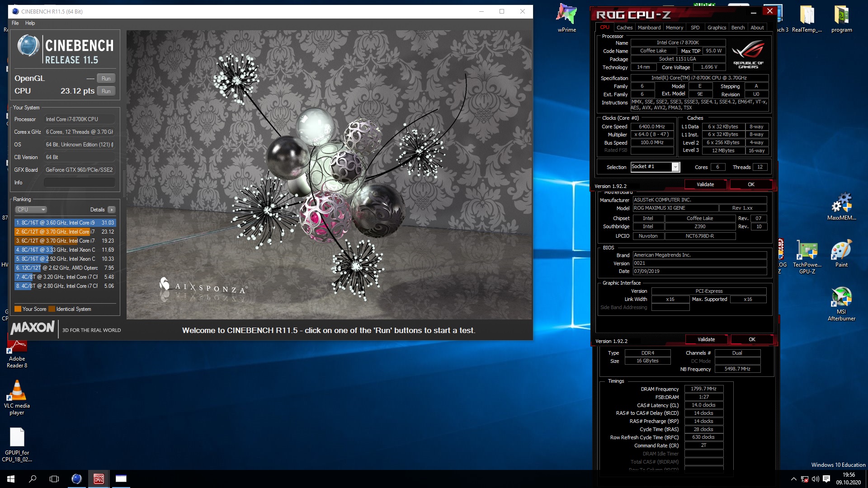Click the ROG MAXIMUS XI GENE model field
Screen dimensions: 868x488
tap(675, 208)
